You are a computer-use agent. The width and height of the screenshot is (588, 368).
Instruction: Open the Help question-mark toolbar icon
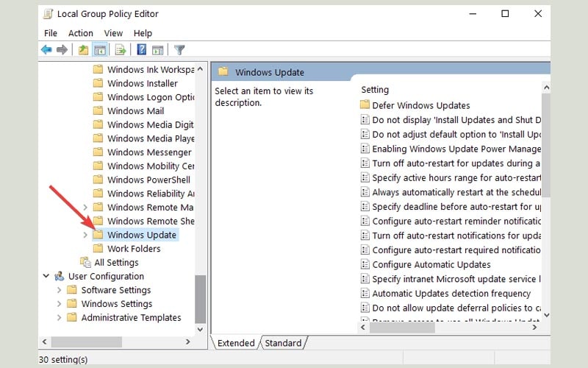pyautogui.click(x=142, y=49)
